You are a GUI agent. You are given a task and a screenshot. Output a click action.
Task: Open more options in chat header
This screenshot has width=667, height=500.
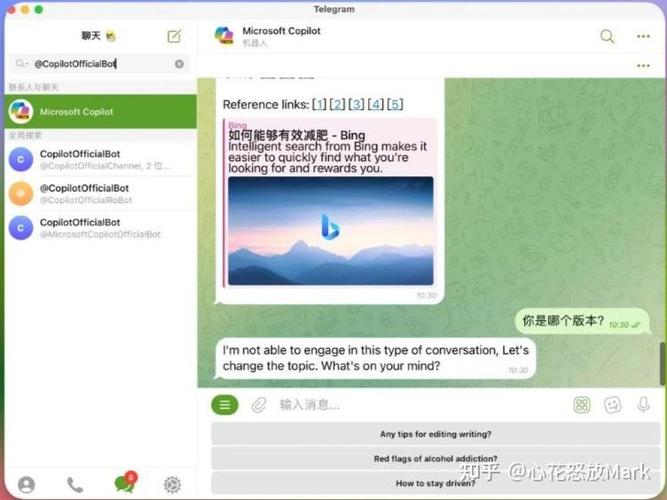(643, 36)
